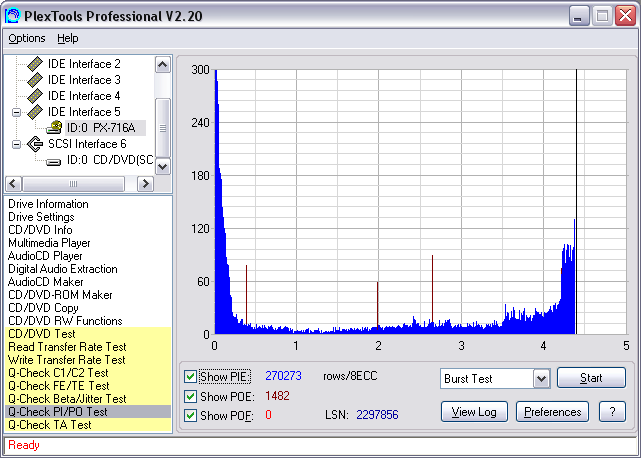Select ID:0 CD/DVD(SC drive entry
The width and height of the screenshot is (641, 458).
click(x=110, y=160)
